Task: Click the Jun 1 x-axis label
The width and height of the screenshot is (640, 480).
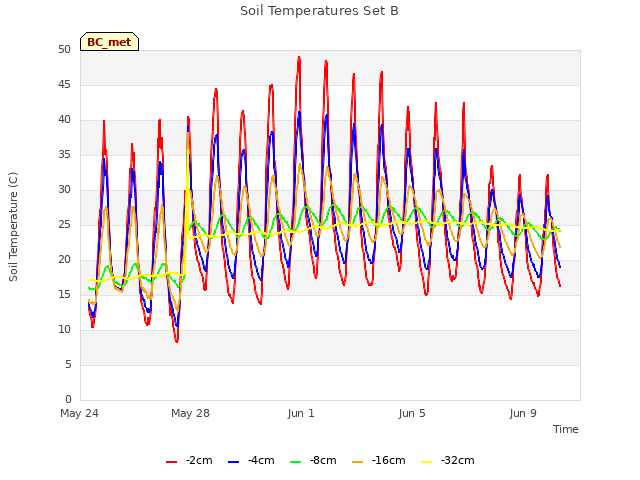Action: click(x=301, y=413)
